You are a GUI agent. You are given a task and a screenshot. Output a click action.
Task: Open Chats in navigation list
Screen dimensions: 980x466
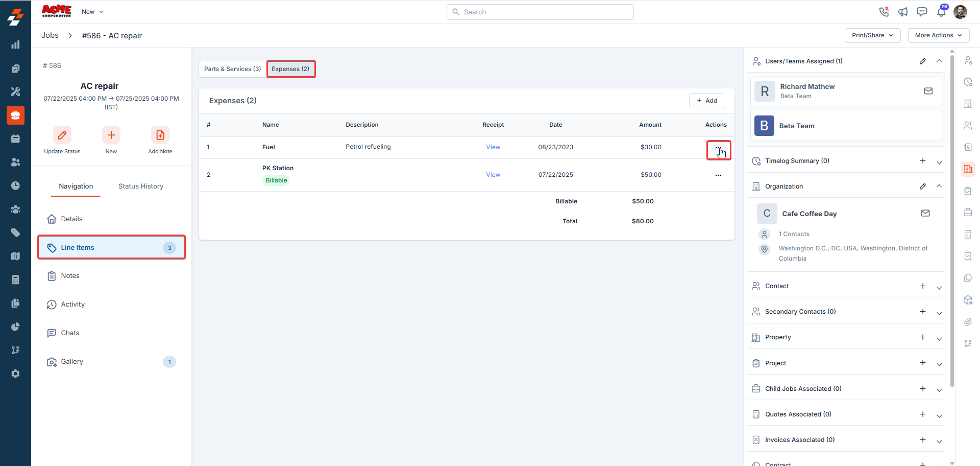tap(111, 333)
